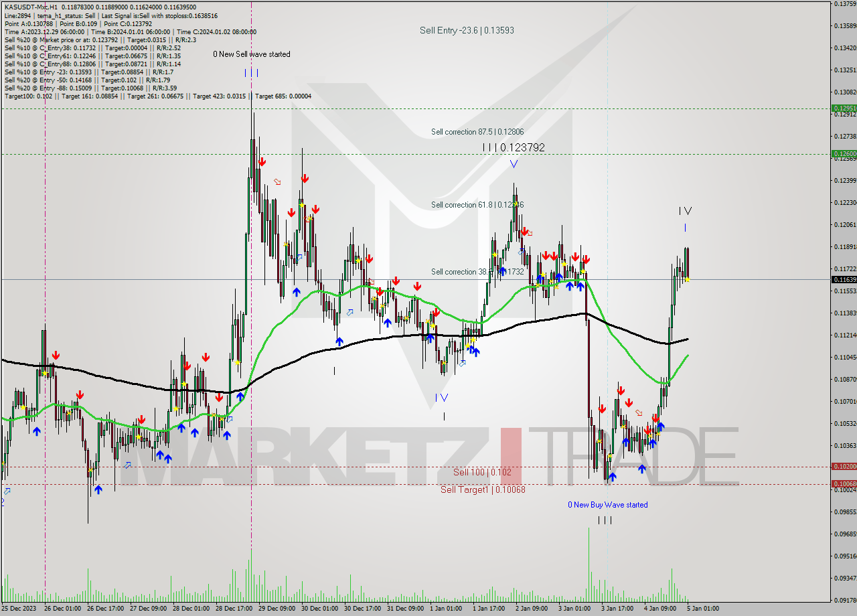Click the 'Sell %20 @ Entry -50: 0.14168' line

pos(87,80)
